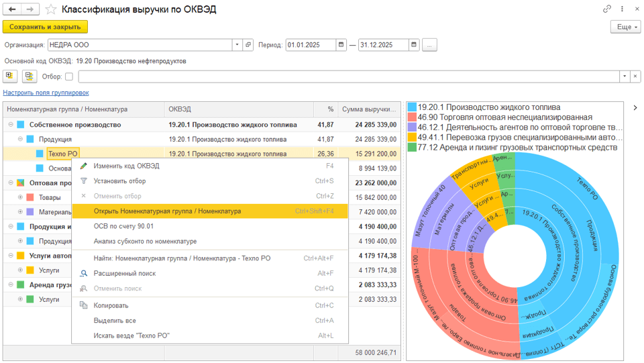Choose Изменить код ОКВЭД from the context menu
Image resolution: width=644 pixels, height=363 pixels.
click(x=126, y=166)
